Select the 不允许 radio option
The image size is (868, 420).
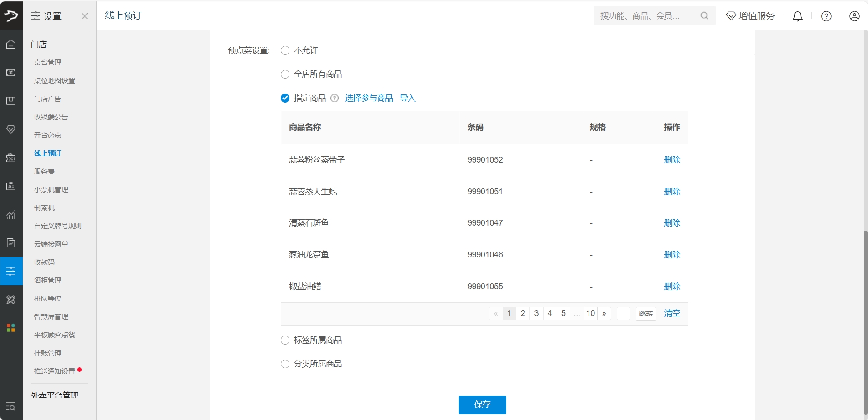pyautogui.click(x=285, y=50)
